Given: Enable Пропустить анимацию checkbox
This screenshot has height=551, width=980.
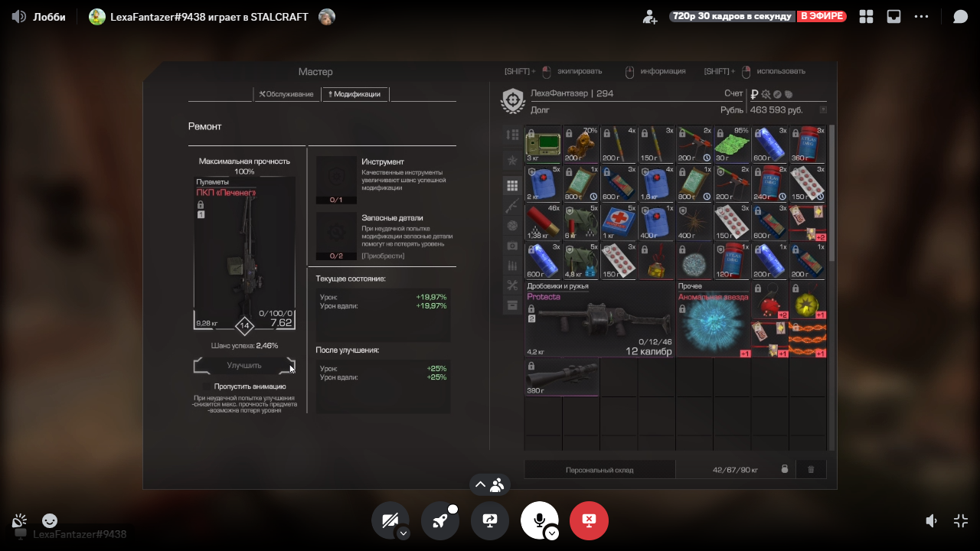Looking at the screenshot, I should pyautogui.click(x=208, y=386).
